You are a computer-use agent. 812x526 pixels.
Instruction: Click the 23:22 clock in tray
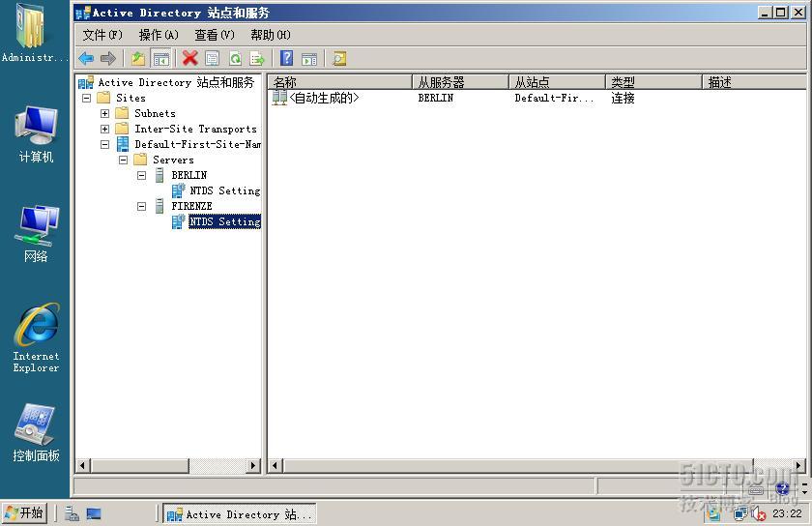[x=787, y=513]
